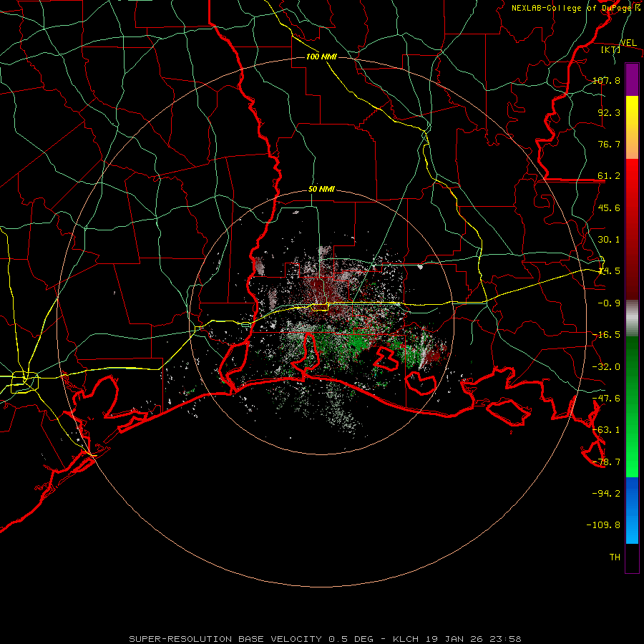Click the 50 NMI range ring label
Screen dimensions: 644x644
click(x=321, y=190)
